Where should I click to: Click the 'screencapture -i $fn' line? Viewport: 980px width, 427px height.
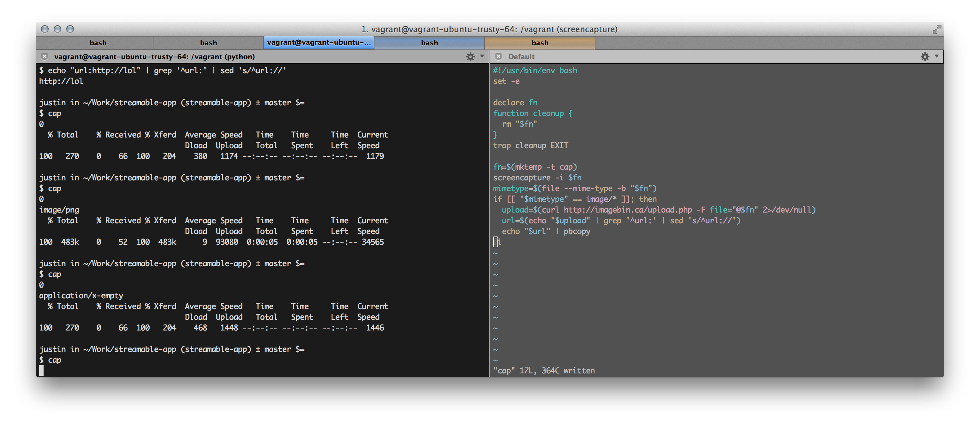pos(537,178)
